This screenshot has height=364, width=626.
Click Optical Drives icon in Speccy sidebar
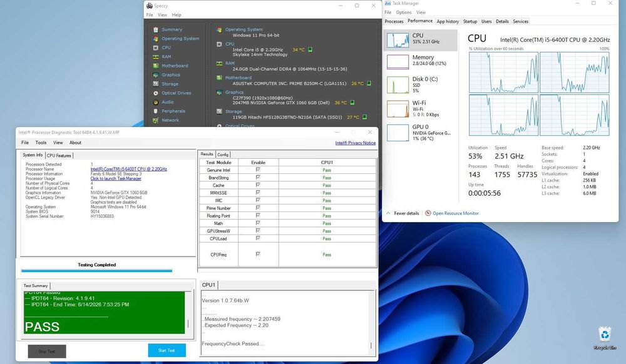[x=156, y=93]
